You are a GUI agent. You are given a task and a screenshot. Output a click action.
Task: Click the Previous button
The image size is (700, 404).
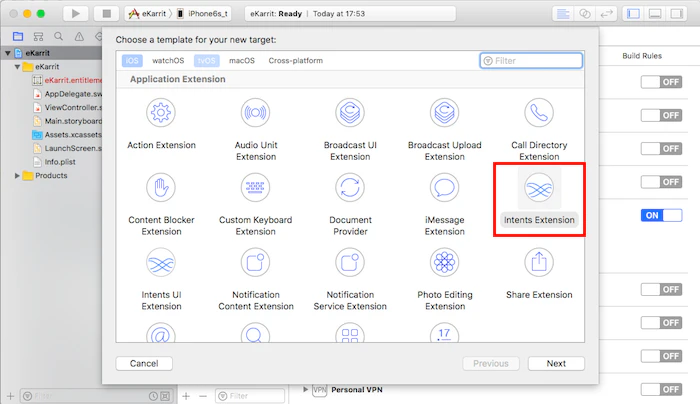tap(491, 363)
